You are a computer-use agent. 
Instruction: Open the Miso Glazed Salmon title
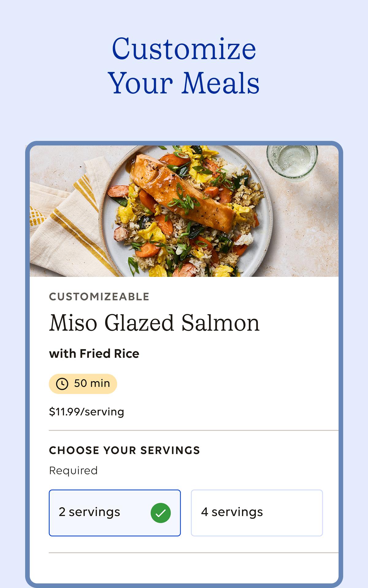click(154, 323)
